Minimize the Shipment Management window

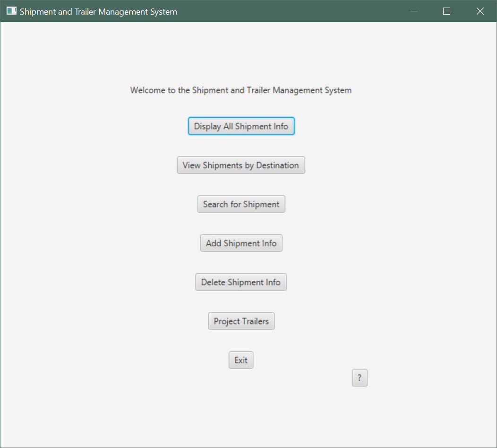click(414, 11)
